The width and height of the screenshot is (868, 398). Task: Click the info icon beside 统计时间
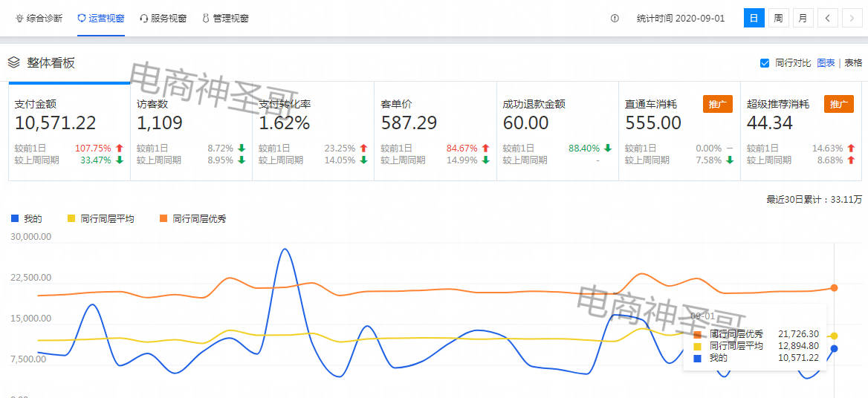click(x=615, y=19)
